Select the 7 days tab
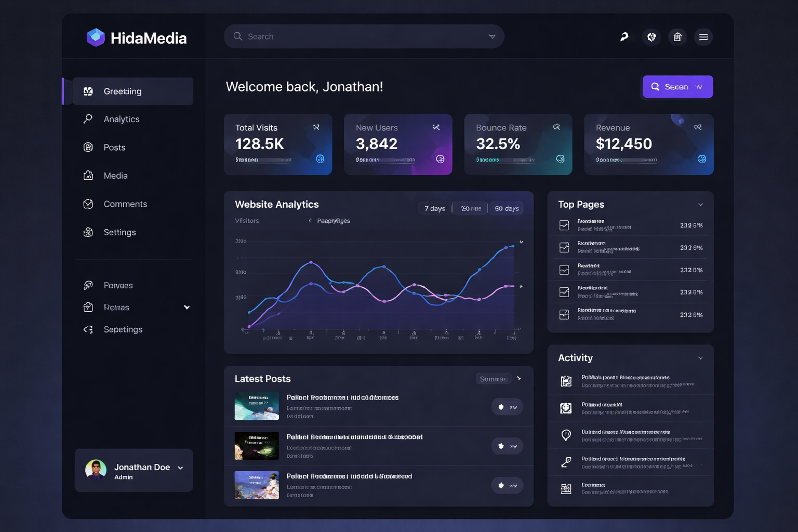This screenshot has width=798, height=532. point(434,208)
